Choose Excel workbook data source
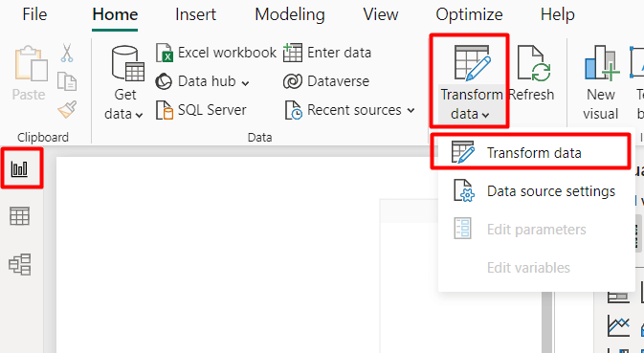644x353 pixels. [x=216, y=53]
